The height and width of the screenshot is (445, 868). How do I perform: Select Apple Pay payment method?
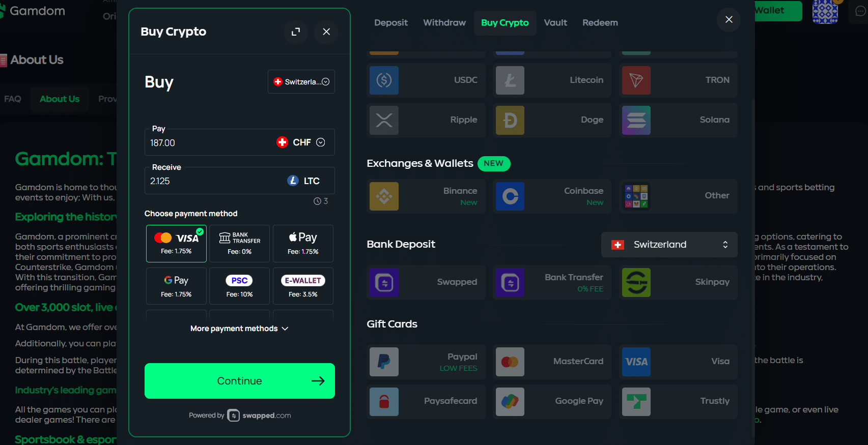303,244
